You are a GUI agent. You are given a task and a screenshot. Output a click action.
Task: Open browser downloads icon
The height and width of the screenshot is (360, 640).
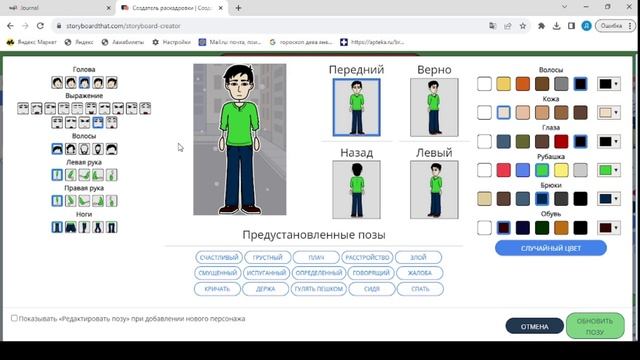pyautogui.click(x=556, y=26)
